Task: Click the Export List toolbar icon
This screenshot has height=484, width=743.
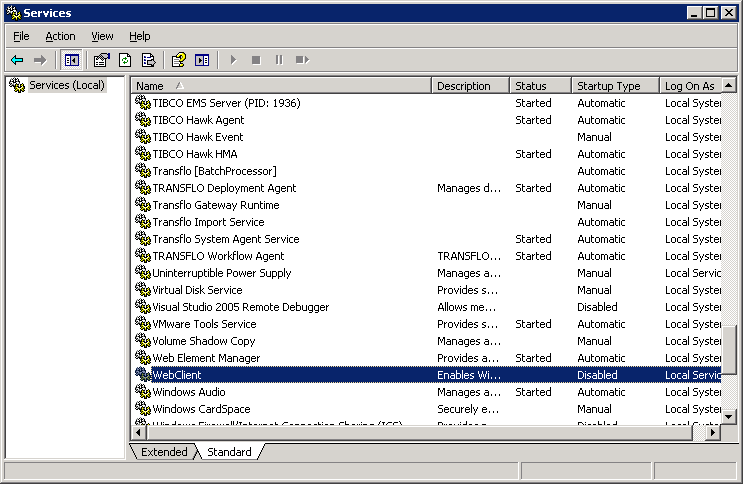Action: (148, 60)
